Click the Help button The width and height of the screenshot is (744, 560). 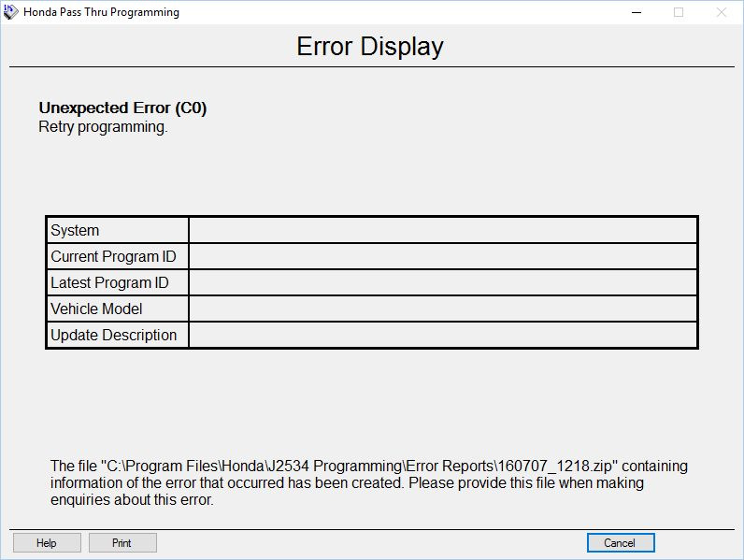(x=47, y=542)
